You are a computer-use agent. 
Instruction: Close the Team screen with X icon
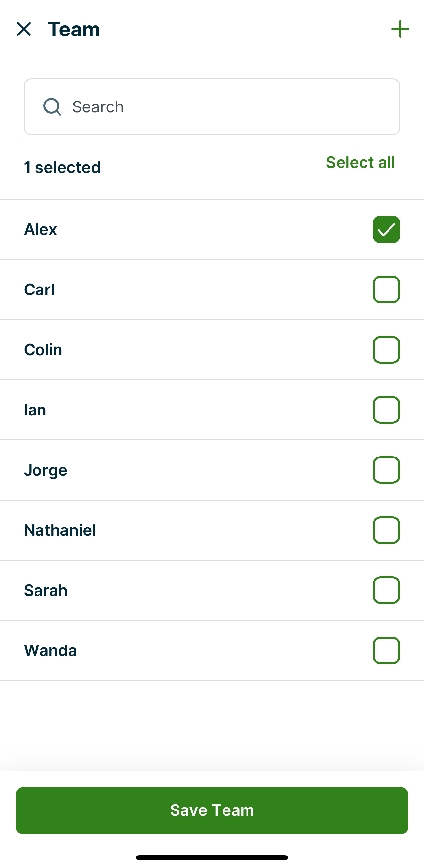tap(24, 29)
